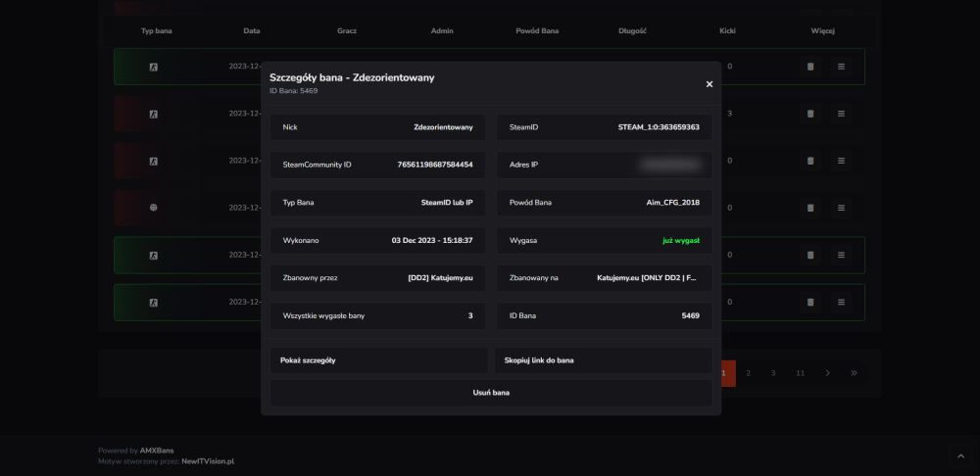Click the Gracz column header
Image resolution: width=980 pixels, height=476 pixels.
click(x=347, y=30)
